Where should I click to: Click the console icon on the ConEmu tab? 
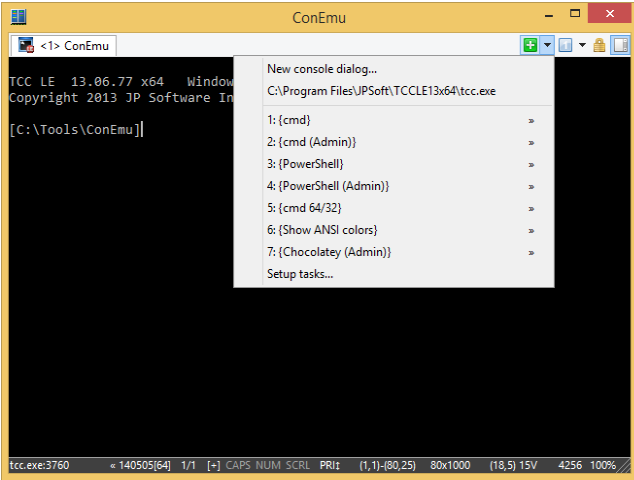click(25, 45)
